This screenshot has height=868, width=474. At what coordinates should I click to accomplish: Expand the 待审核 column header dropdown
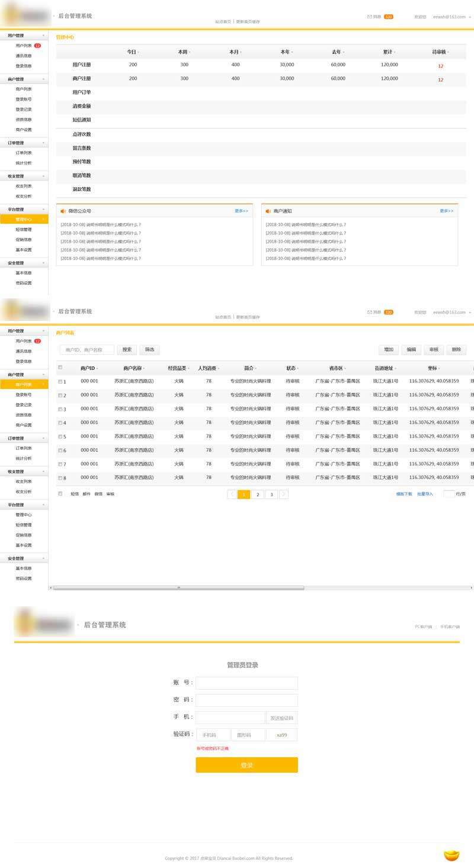click(x=447, y=52)
